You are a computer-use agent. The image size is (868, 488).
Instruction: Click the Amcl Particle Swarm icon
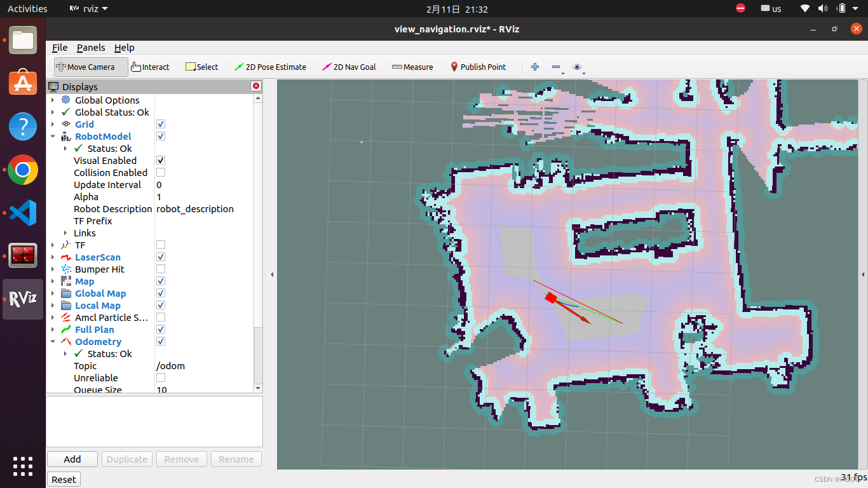(x=65, y=317)
